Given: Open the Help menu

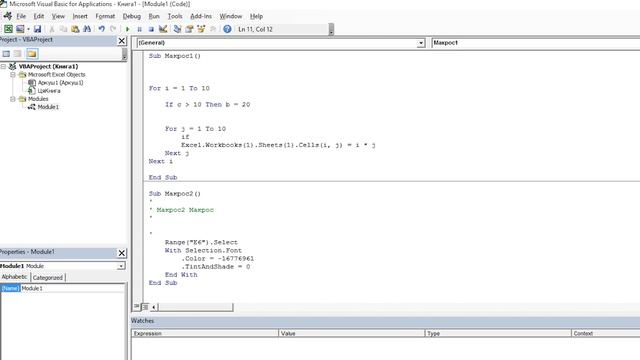Looking at the screenshot, I should (256, 16).
